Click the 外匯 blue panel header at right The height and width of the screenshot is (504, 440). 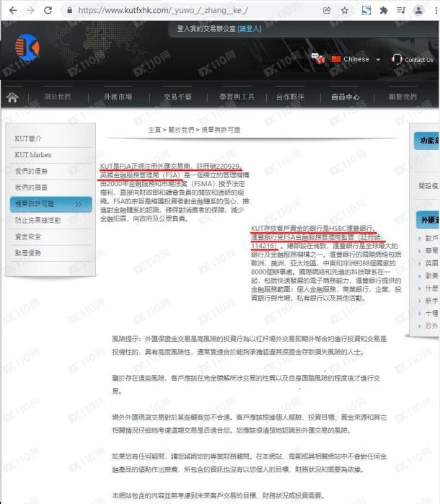[428, 220]
